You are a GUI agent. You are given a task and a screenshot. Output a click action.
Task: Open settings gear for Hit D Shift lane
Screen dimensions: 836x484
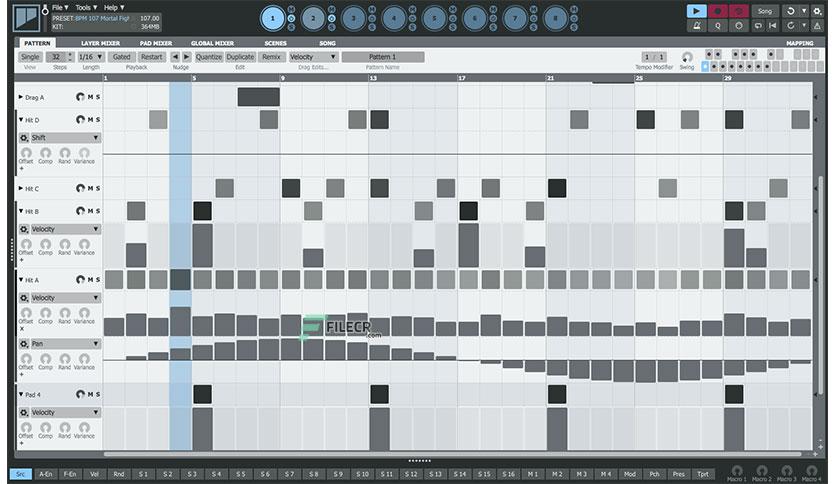tap(24, 138)
